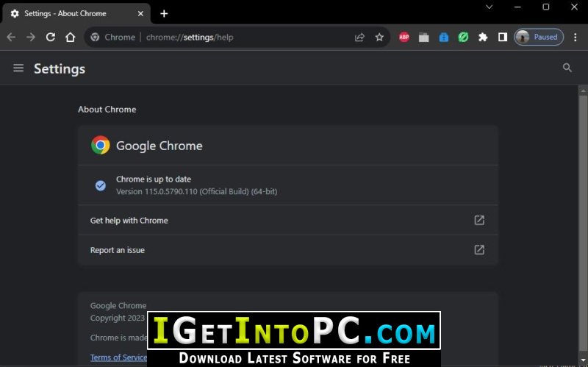Click the AdBlock Plus extension icon
Viewport: 588px width, 367px height.
pyautogui.click(x=404, y=38)
